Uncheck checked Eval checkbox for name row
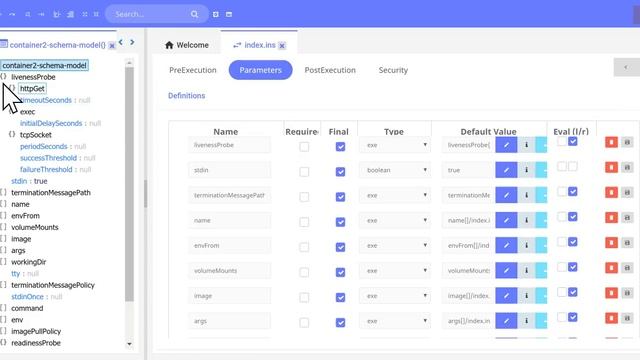The image size is (640, 360). point(573,217)
